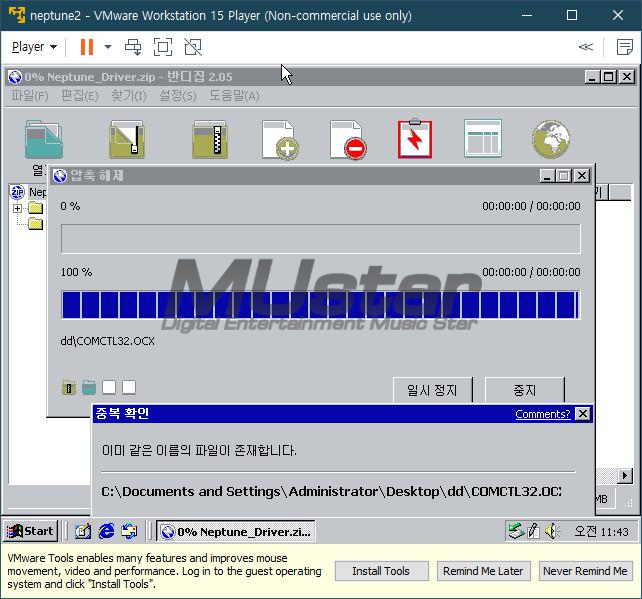The width and height of the screenshot is (642, 599).
Task: Select the ZIP root node in tree
Action: [x=28, y=192]
